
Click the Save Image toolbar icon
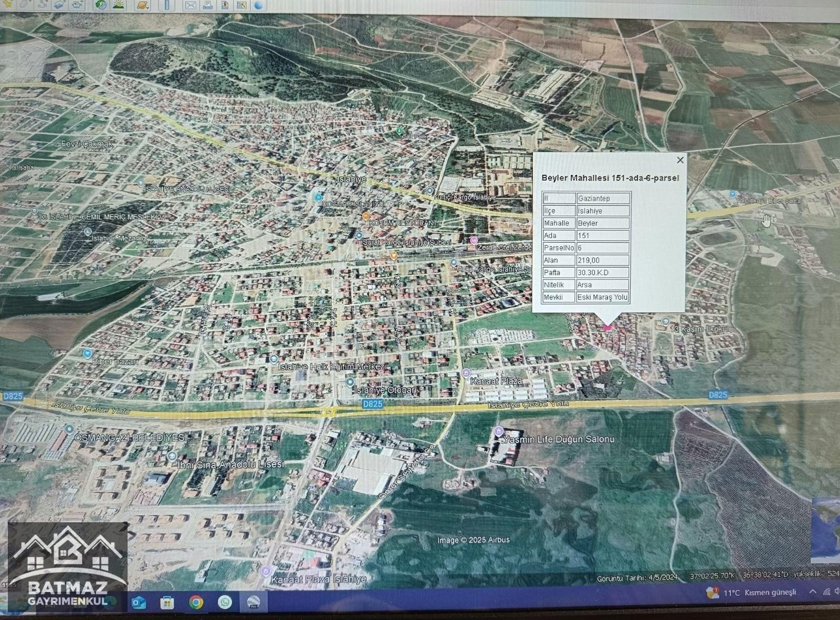pyautogui.click(x=225, y=5)
